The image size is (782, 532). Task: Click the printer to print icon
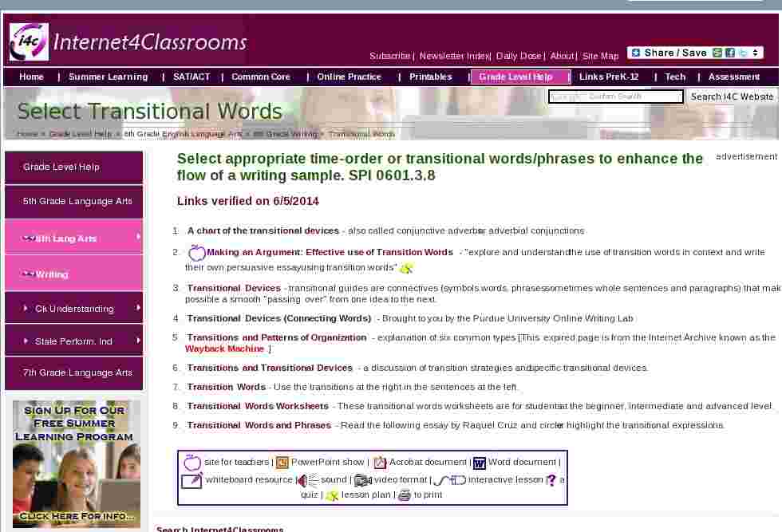405,495
